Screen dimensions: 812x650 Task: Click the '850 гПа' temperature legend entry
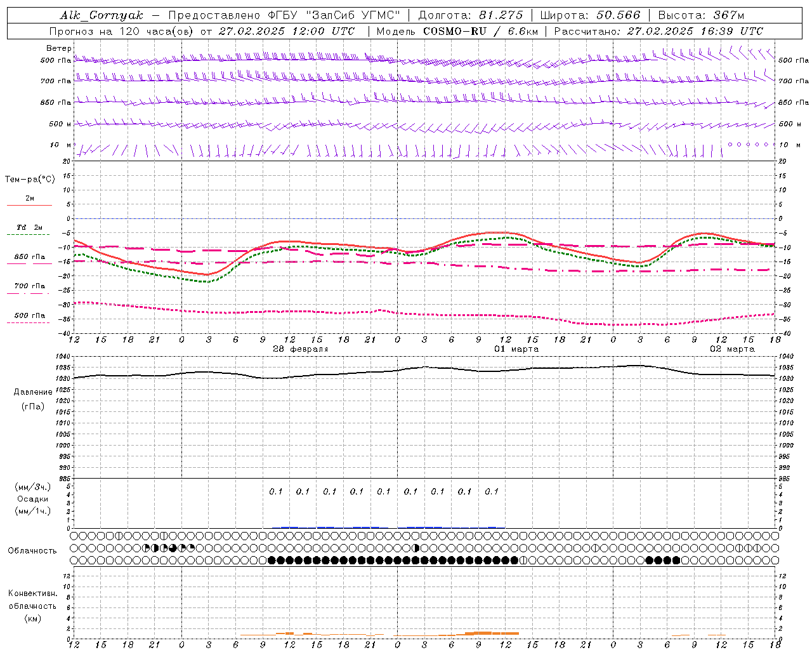click(x=30, y=257)
